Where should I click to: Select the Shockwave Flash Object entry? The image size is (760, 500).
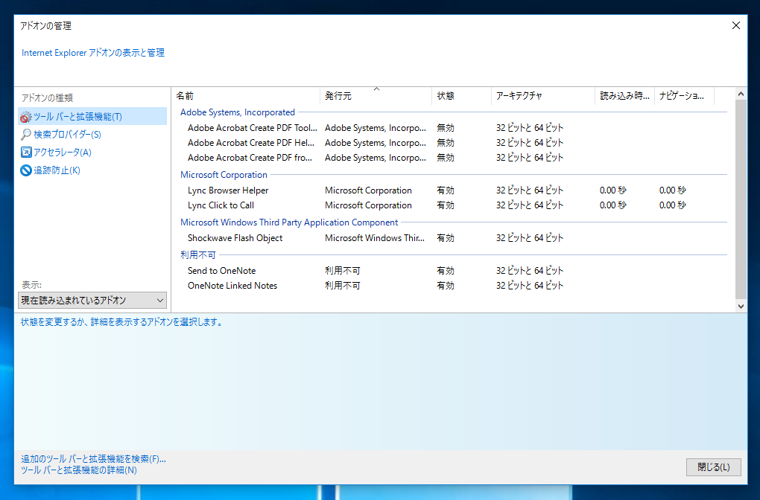point(235,238)
